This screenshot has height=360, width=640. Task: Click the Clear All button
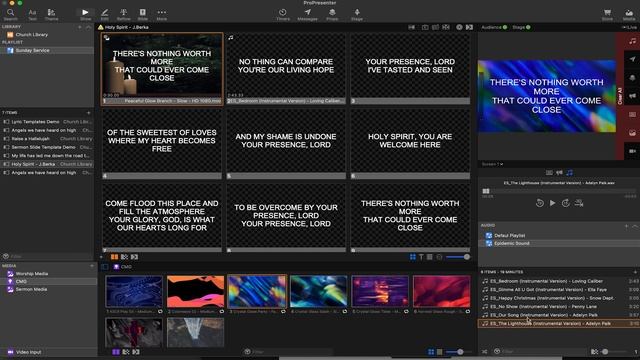[x=620, y=96]
